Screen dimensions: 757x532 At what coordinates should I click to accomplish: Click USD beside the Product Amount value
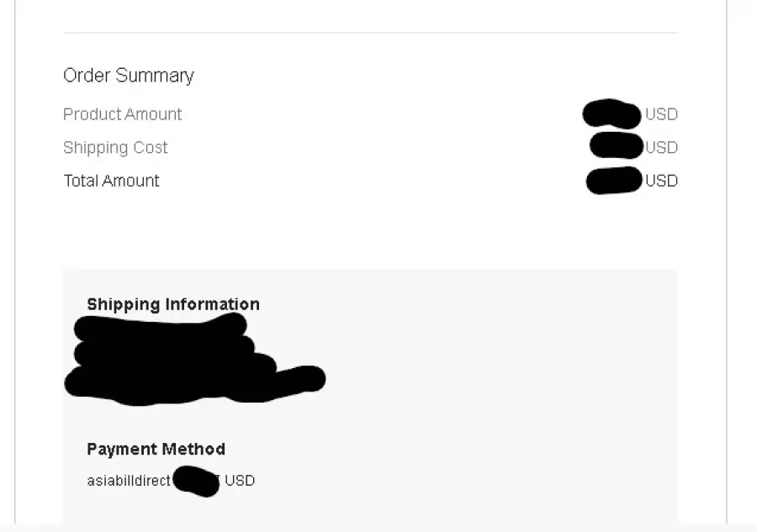click(x=661, y=114)
